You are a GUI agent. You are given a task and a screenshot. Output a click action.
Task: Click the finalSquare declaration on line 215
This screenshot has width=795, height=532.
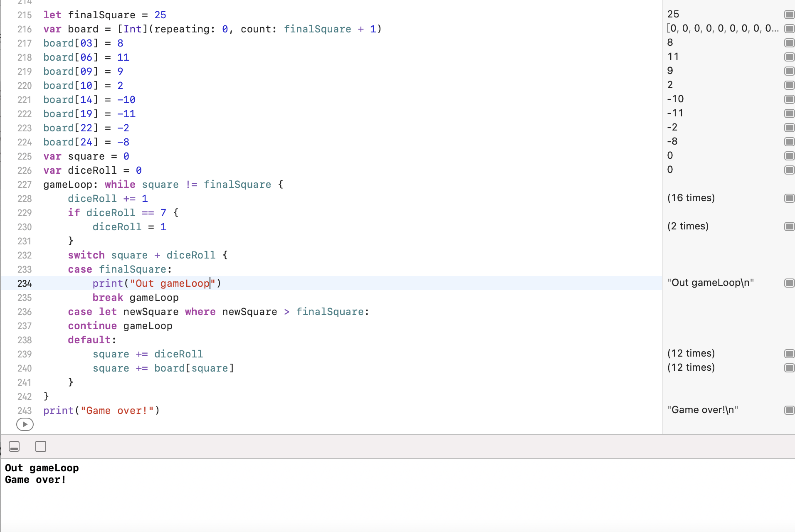(105, 15)
